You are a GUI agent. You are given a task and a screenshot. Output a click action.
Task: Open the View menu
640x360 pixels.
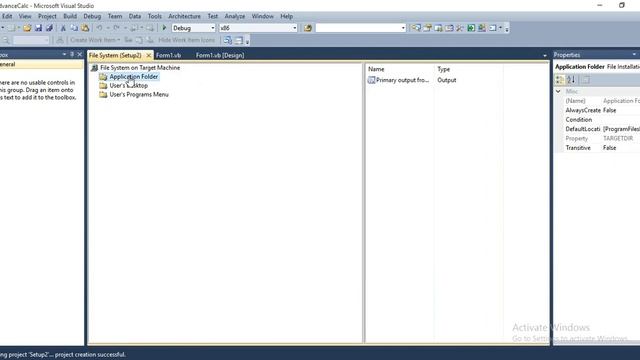click(25, 16)
